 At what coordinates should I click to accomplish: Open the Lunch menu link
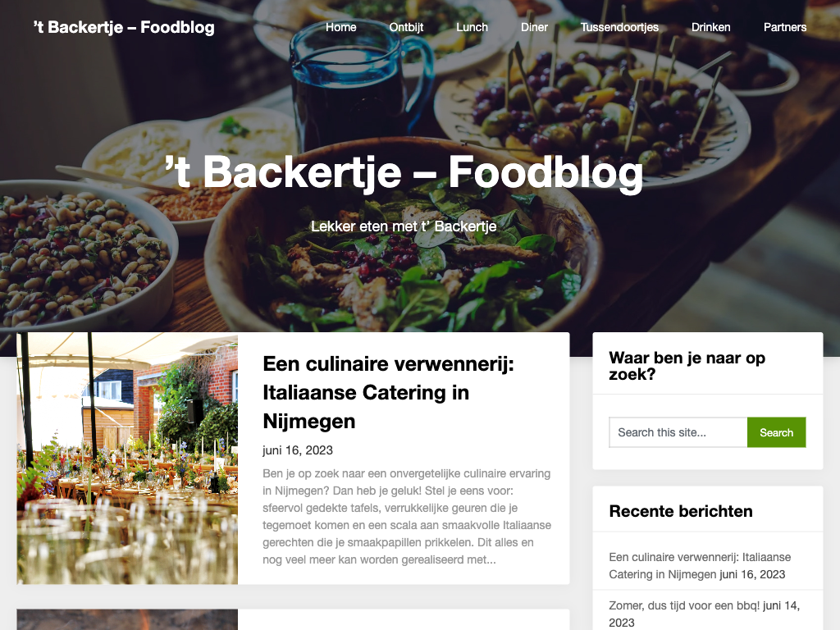[472, 27]
